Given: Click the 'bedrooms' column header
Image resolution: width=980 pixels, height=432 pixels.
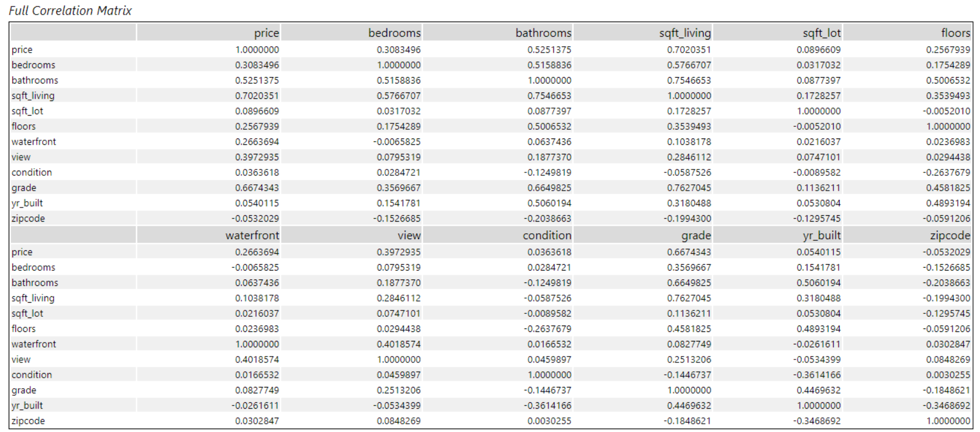Looking at the screenshot, I should tap(394, 33).
